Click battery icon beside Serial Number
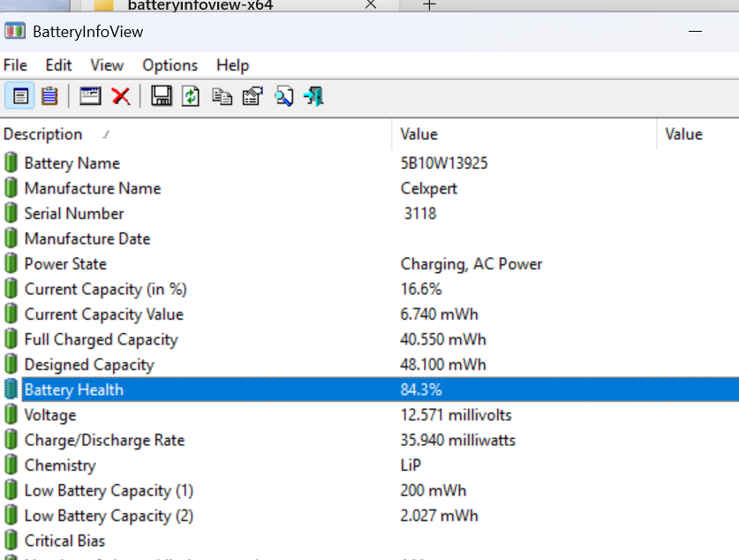739x560 pixels. pyautogui.click(x=11, y=213)
